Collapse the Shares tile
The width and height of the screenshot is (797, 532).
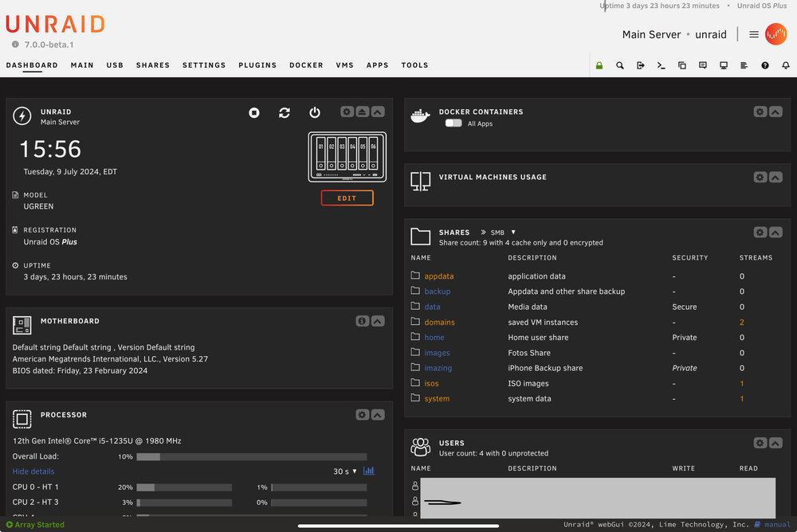776,233
